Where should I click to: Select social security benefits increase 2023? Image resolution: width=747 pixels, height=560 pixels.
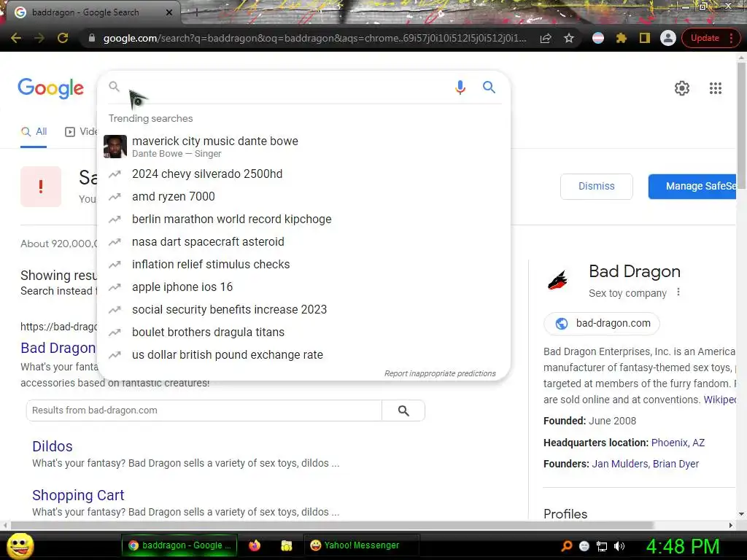[x=303, y=309]
